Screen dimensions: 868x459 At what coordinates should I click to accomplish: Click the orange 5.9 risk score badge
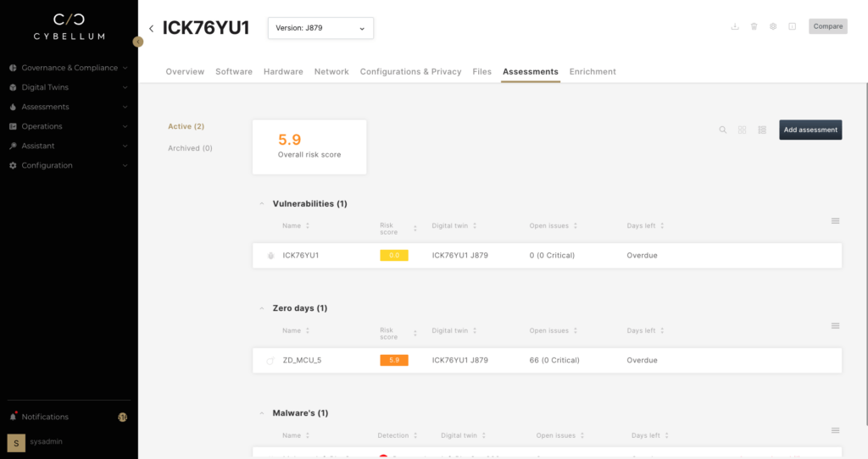394,360
